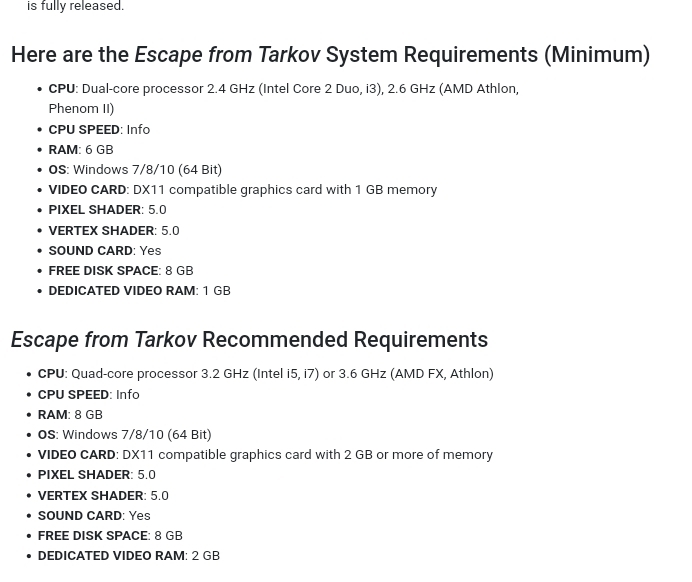Click the minimum System Requirements heading

[330, 55]
